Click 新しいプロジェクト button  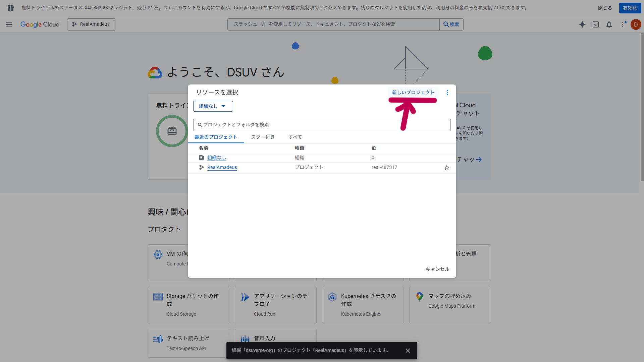pyautogui.click(x=413, y=93)
